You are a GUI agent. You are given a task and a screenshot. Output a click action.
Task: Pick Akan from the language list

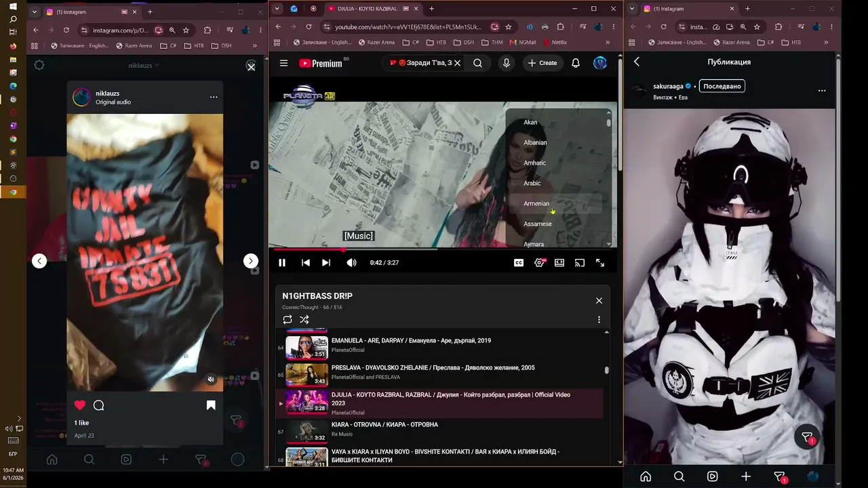530,122
